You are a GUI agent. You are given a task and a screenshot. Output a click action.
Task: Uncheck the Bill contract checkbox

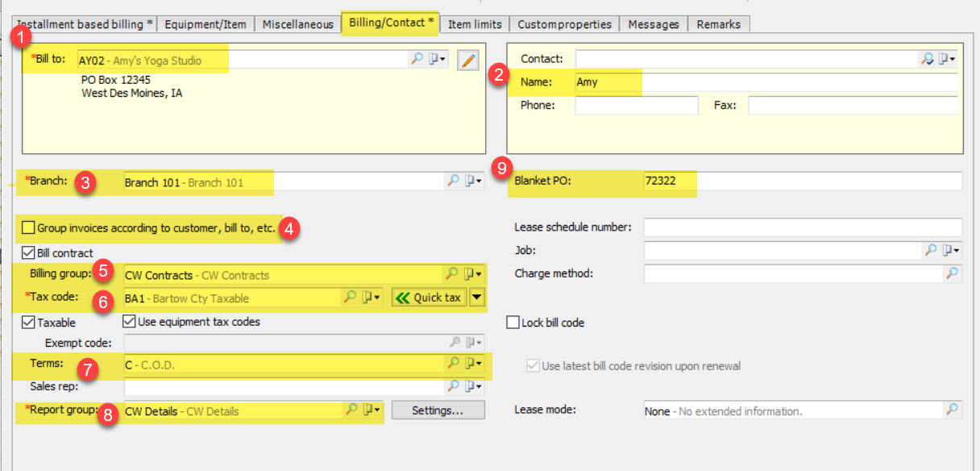[x=29, y=253]
